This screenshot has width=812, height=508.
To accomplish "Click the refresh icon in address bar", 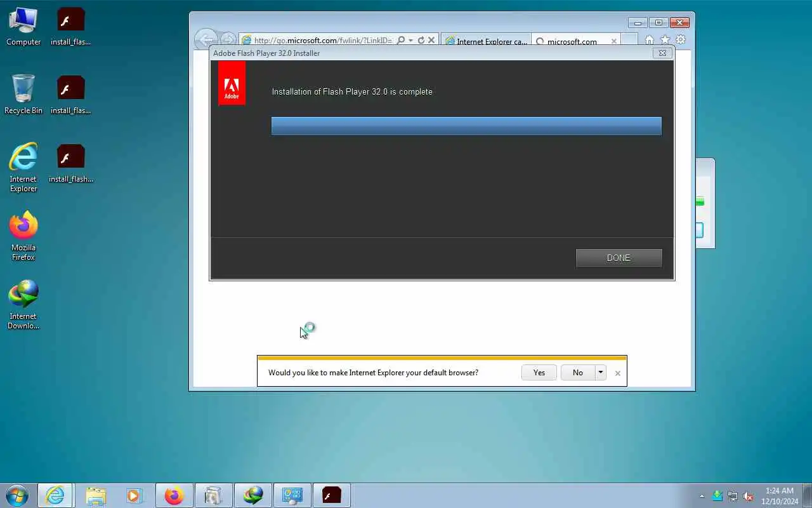I will coord(421,40).
